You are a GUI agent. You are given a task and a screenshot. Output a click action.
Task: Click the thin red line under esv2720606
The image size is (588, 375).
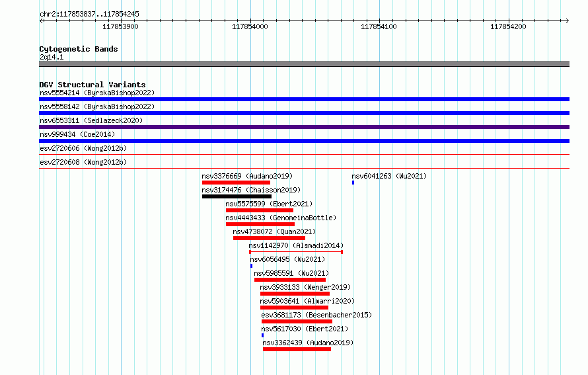[304, 154]
